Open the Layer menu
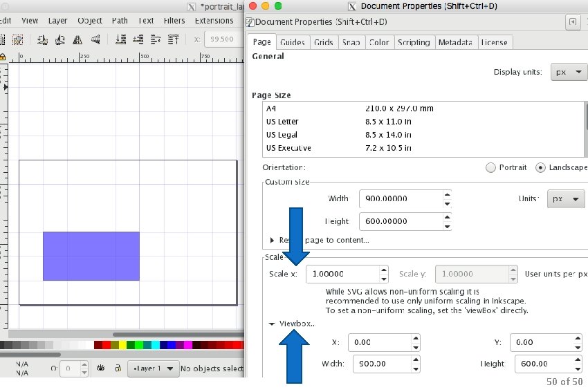 [x=57, y=21]
